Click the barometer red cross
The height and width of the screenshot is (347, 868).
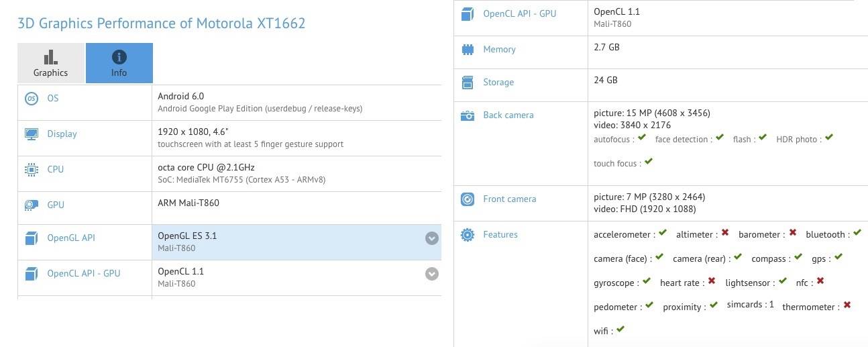click(x=793, y=233)
